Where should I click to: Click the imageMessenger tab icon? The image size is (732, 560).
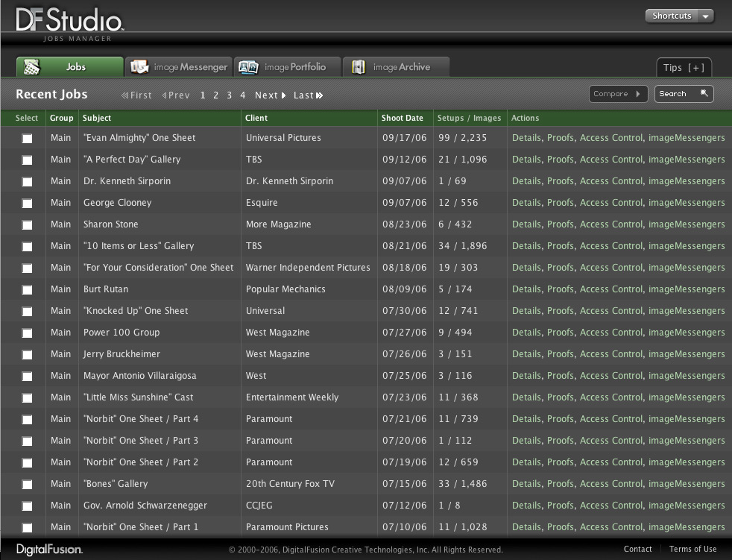coord(139,67)
